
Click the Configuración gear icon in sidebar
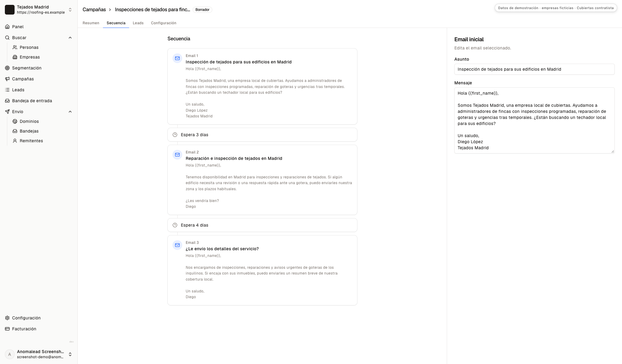7,318
